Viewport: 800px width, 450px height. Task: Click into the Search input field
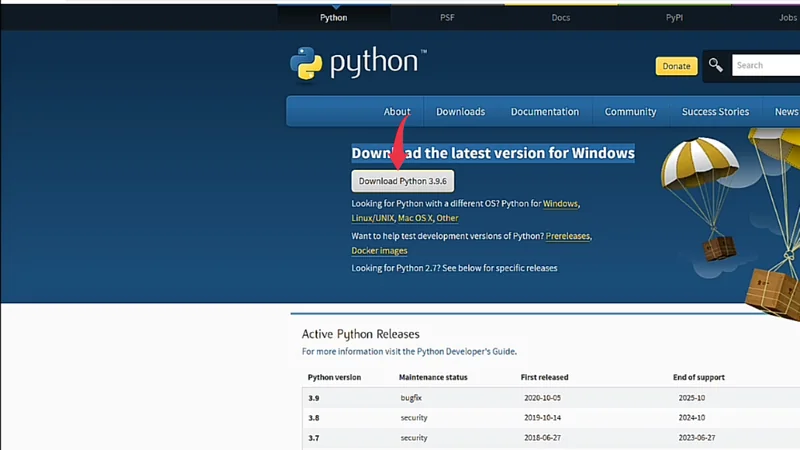tap(765, 66)
